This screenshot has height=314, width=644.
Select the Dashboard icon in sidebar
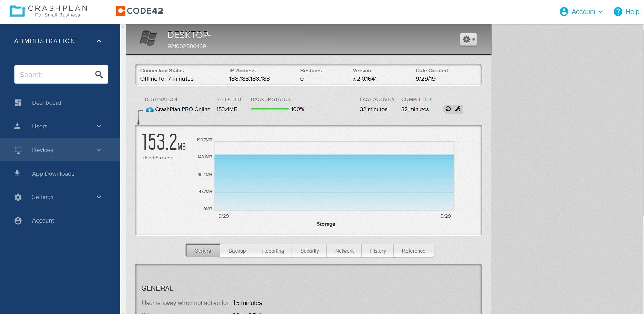18,102
